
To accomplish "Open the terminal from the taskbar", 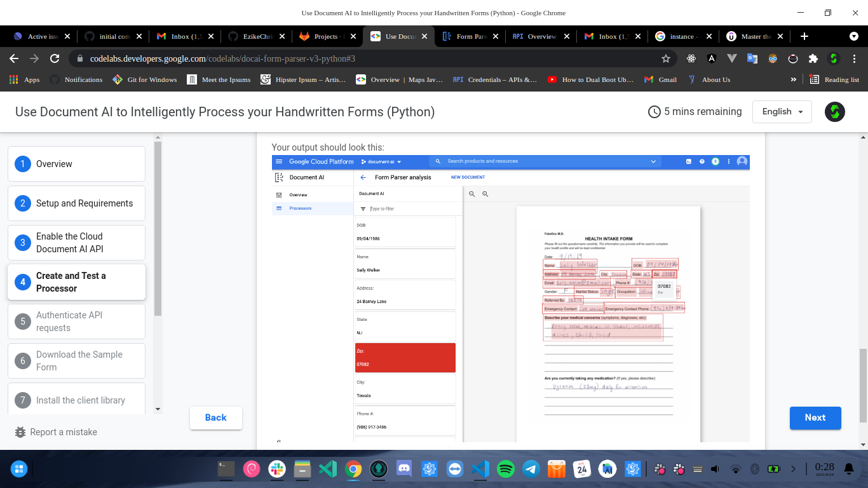I will (x=226, y=470).
